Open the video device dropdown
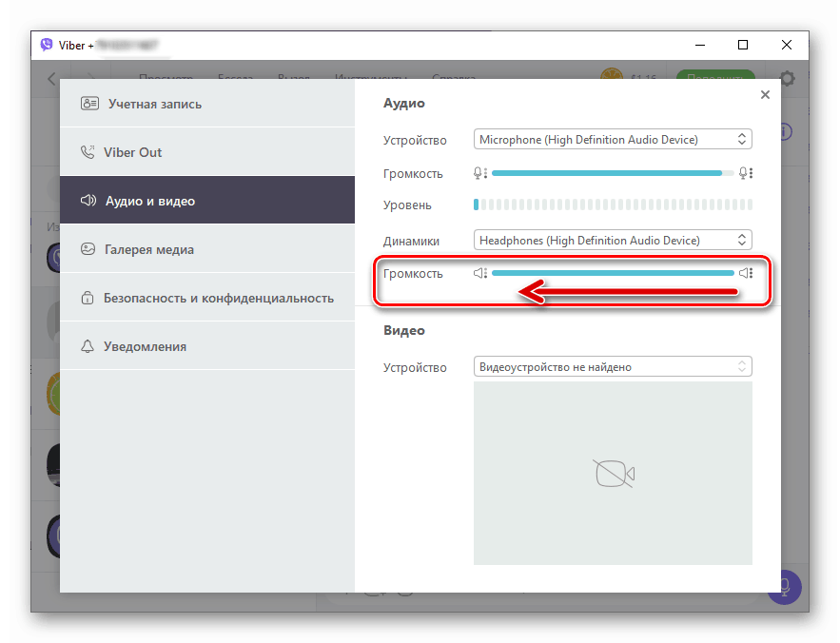 coord(613,367)
